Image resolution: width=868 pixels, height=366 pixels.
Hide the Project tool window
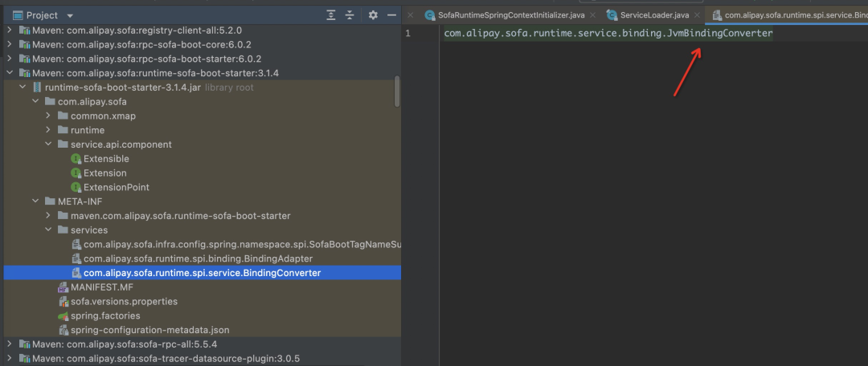pyautogui.click(x=392, y=15)
